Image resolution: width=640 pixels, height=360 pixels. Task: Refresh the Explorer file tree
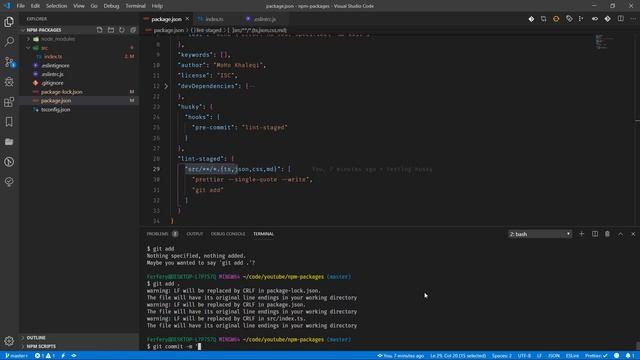122,30
